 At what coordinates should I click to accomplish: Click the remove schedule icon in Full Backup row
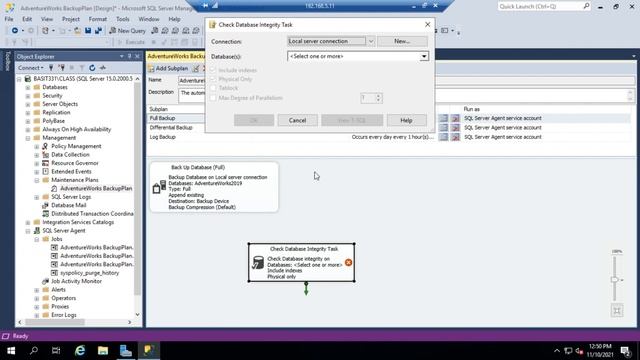tap(455, 118)
